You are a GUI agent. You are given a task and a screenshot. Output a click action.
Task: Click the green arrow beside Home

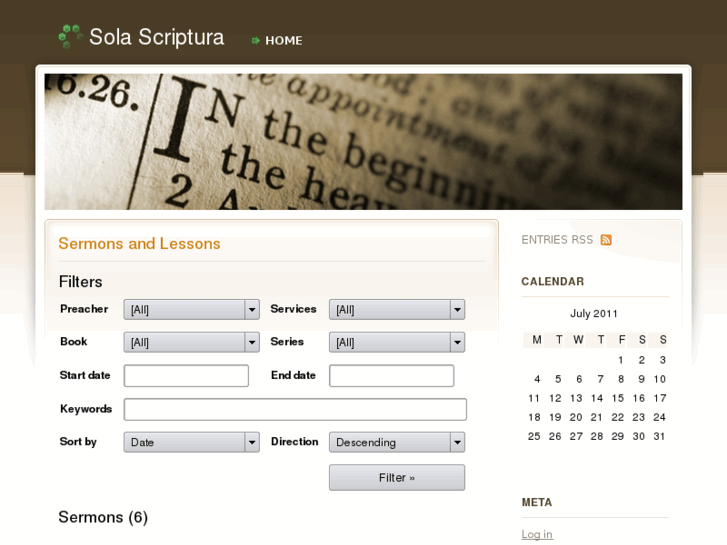point(256,41)
